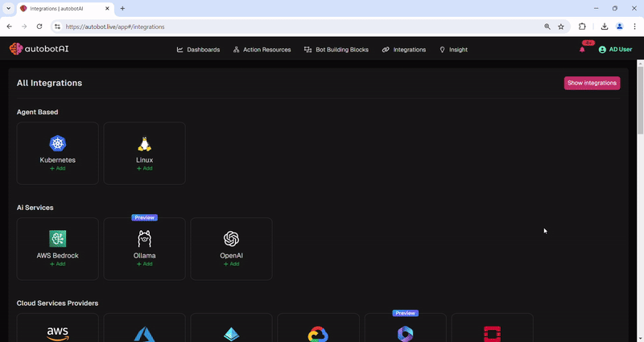Select the Integrations | autobotAI tab

point(65,9)
